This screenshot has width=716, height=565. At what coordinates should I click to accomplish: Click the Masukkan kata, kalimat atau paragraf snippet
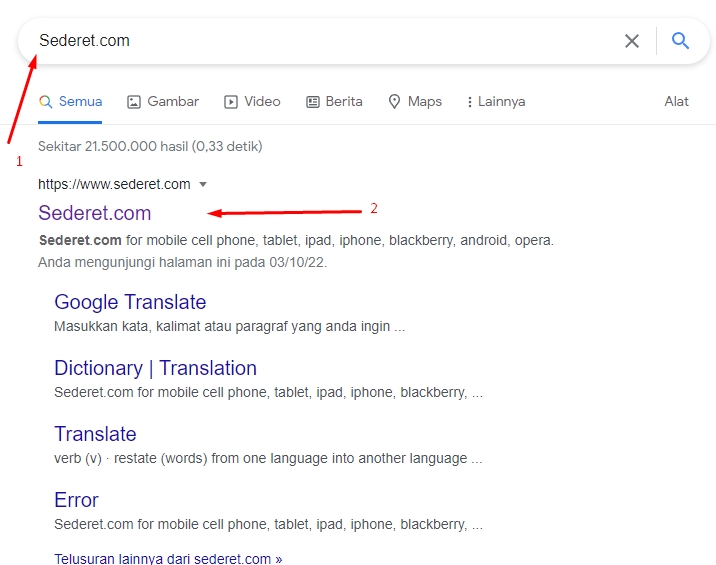pyautogui.click(x=229, y=326)
